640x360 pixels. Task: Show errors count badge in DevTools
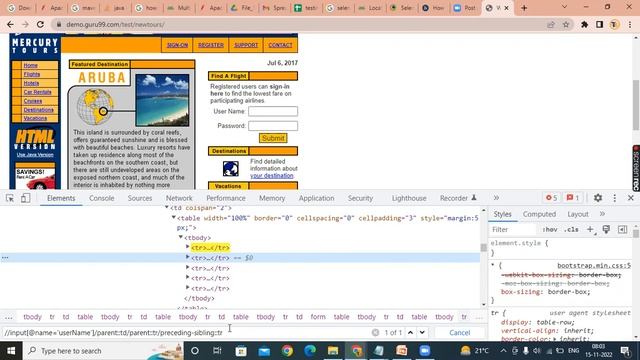pos(552,198)
